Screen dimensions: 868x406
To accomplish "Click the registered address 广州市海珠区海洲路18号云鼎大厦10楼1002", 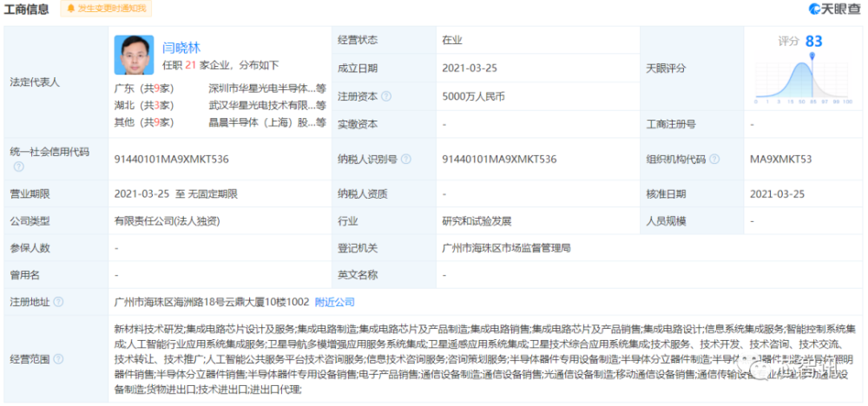I will coord(212,302).
